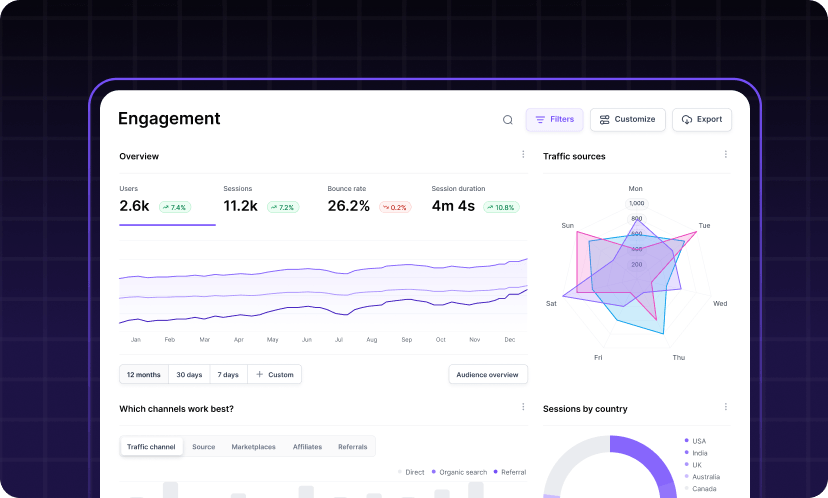
Task: Select the 12 months range
Action: click(x=143, y=375)
